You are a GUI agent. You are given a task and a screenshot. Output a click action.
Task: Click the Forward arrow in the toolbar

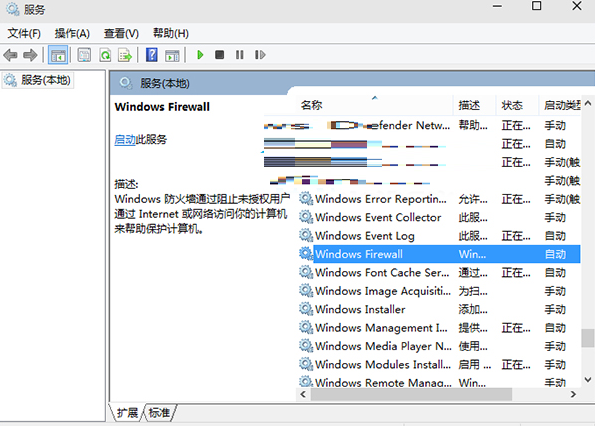[x=30, y=55]
